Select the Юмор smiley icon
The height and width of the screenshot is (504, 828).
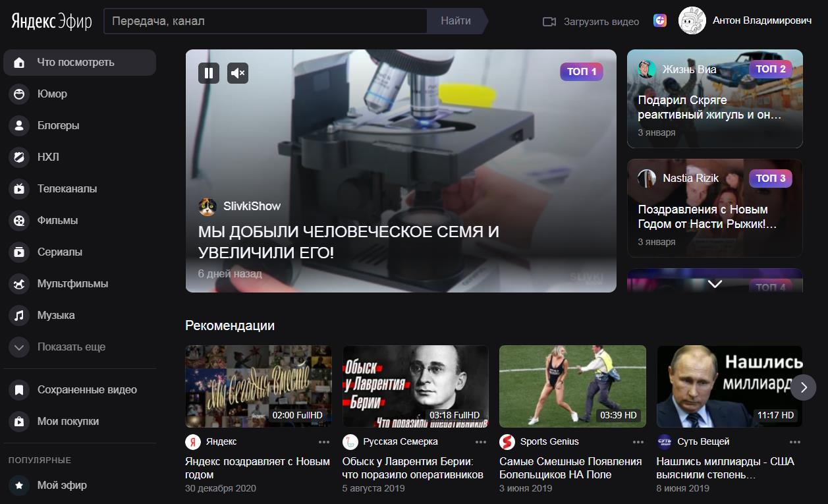tap(19, 94)
